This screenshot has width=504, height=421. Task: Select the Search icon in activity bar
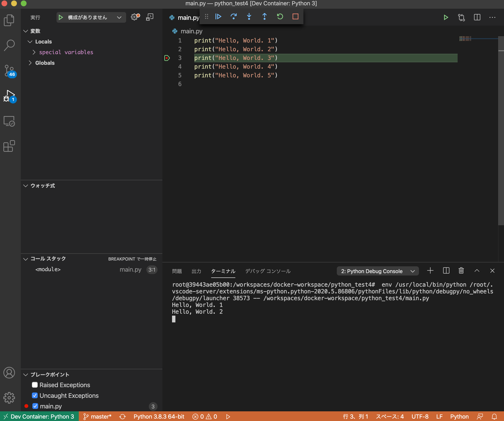tap(9, 45)
